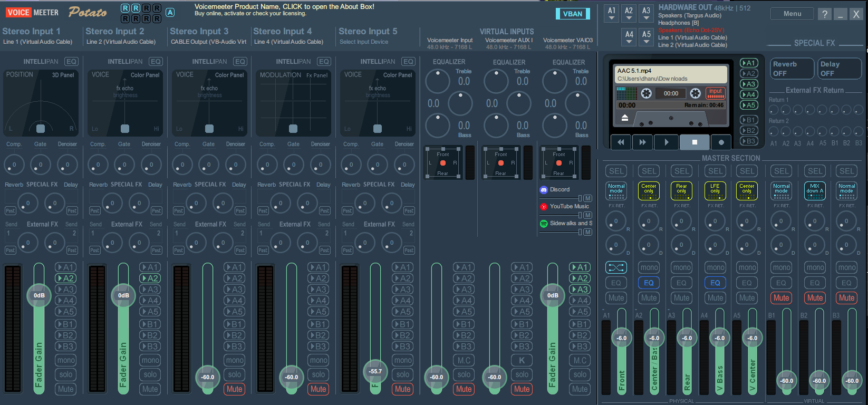Mute the Voicemeeter VAIO3 strip
Viewport: 868px width, 405px height.
point(580,389)
